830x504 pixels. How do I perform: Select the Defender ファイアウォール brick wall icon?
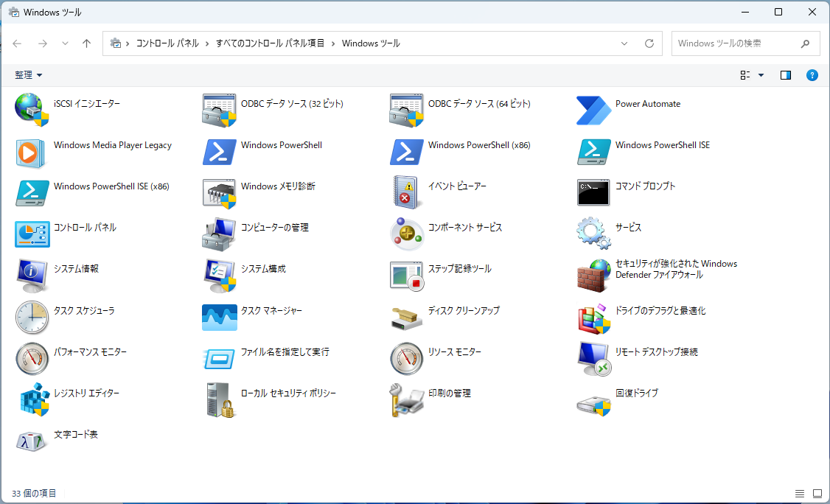click(593, 276)
